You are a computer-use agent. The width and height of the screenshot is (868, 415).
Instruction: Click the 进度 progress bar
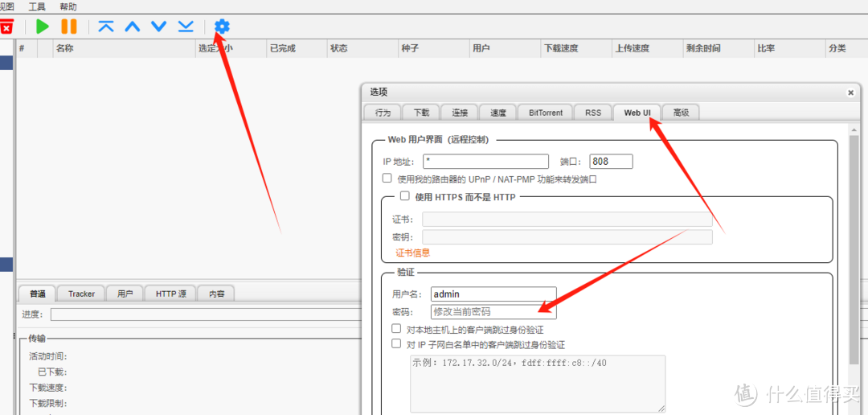[x=205, y=314]
